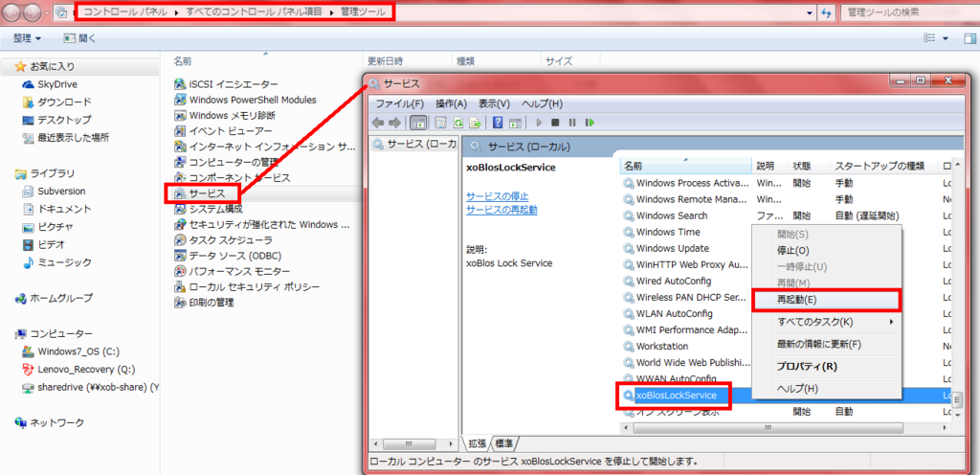The height and width of the screenshot is (475, 980).
Task: Switch to the 拡張 tab
Action: [x=477, y=443]
